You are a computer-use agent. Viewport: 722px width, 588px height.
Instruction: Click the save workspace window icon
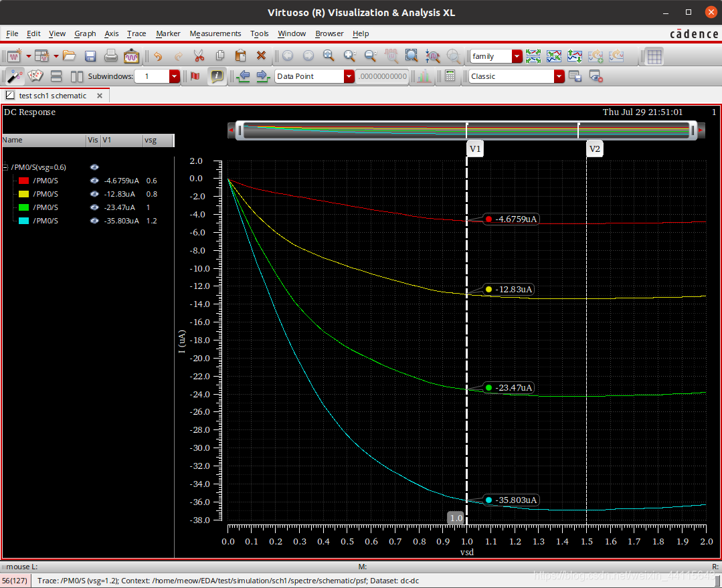pos(575,76)
